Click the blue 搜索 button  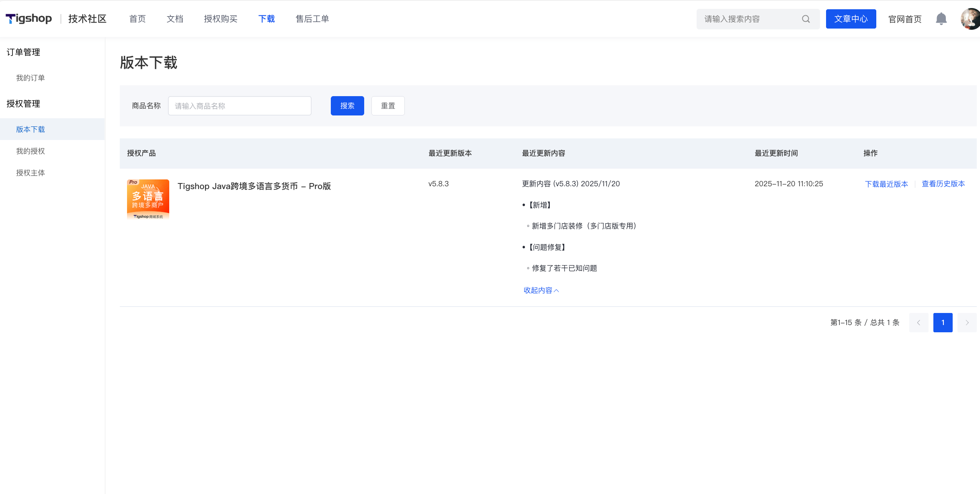point(347,106)
